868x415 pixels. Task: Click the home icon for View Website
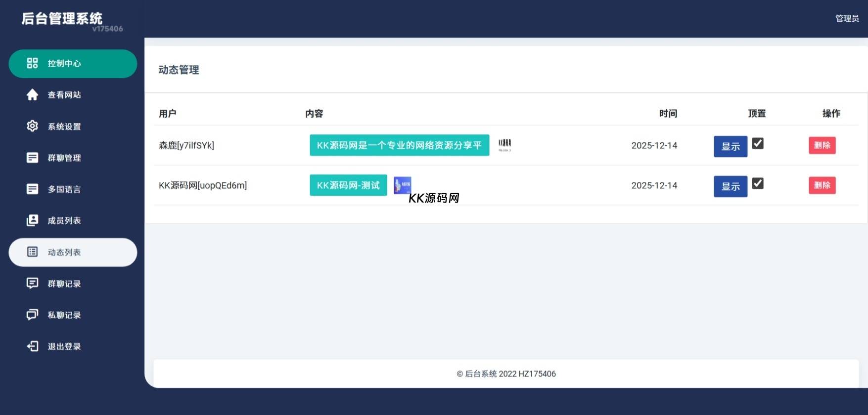[x=32, y=95]
